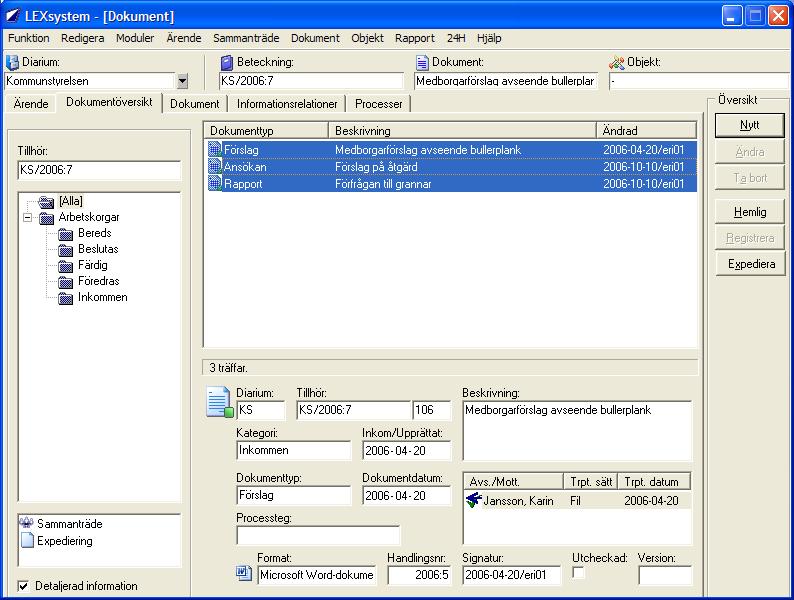Select the Beslutas tree item label
The width and height of the screenshot is (794, 600).
[x=98, y=249]
